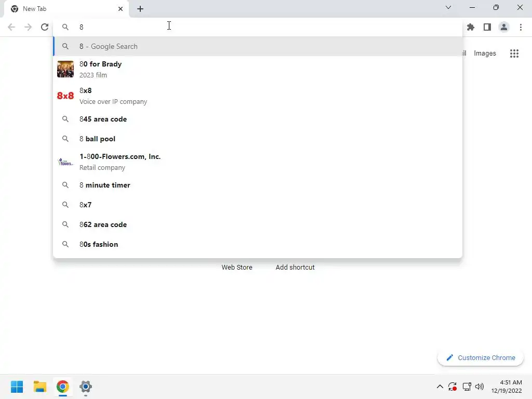Click the search icon in address bar
This screenshot has height=399, width=532.
[x=65, y=27]
